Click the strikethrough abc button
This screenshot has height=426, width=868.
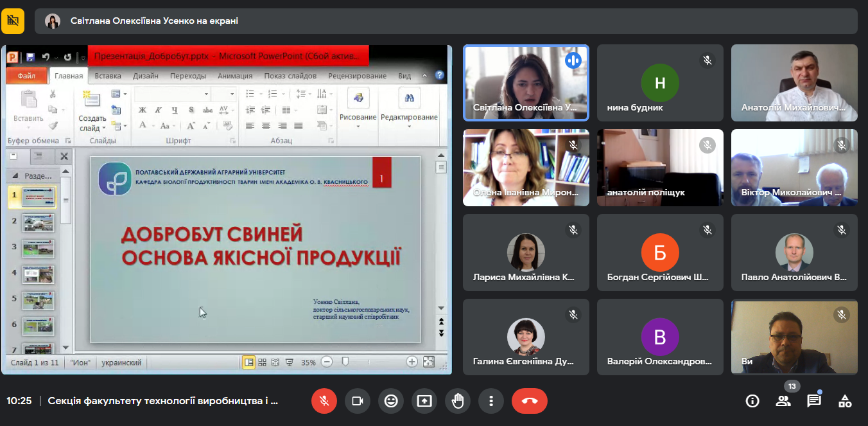point(207,110)
